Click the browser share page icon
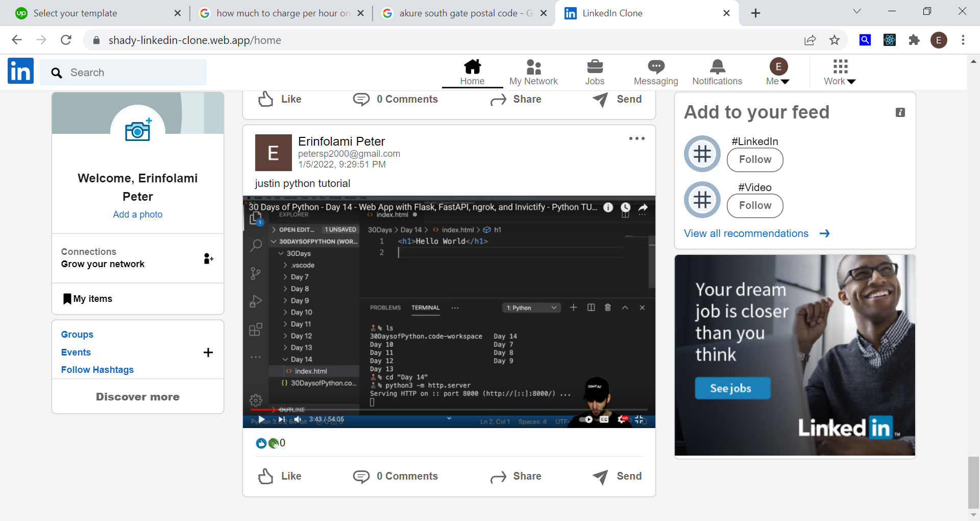This screenshot has width=980, height=521. click(810, 40)
